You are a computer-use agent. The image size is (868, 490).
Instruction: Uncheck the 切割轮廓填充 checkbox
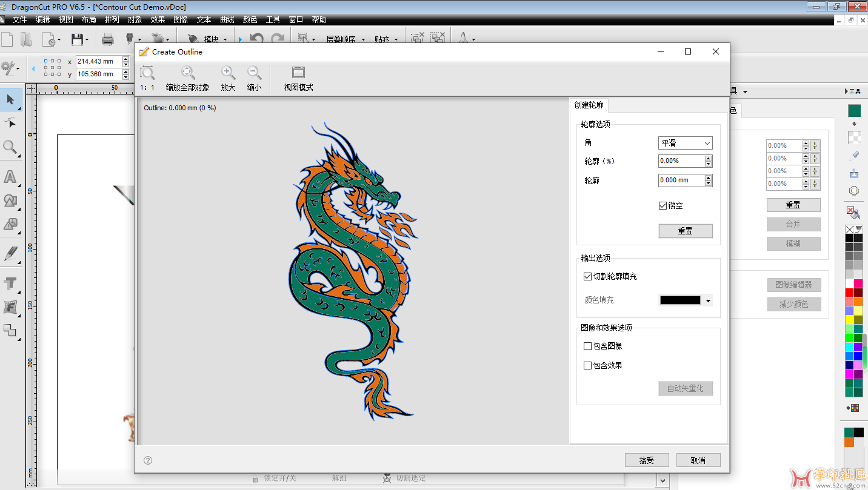(587, 276)
